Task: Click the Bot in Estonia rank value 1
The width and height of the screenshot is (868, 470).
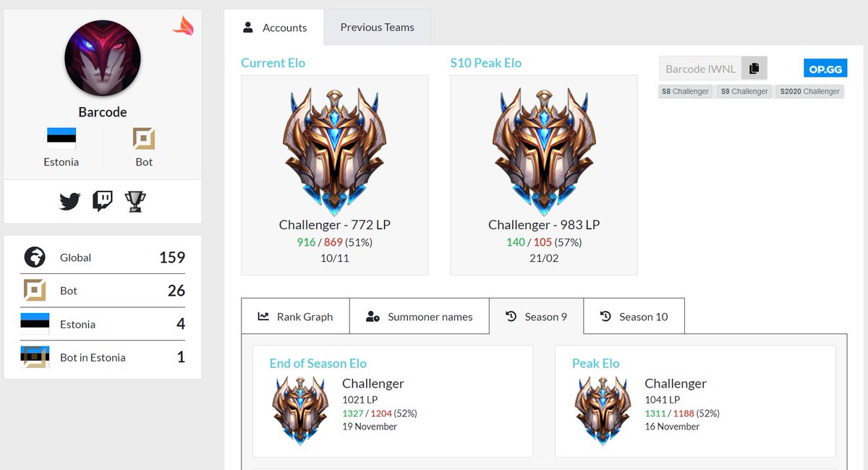Action: [x=181, y=357]
